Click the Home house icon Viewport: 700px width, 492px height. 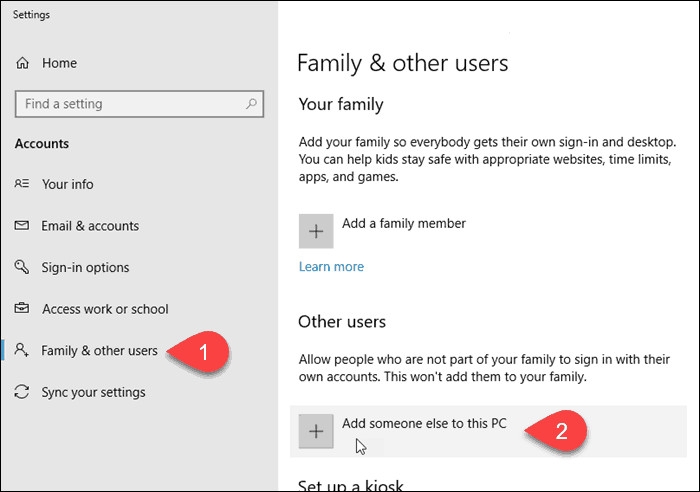[x=23, y=63]
